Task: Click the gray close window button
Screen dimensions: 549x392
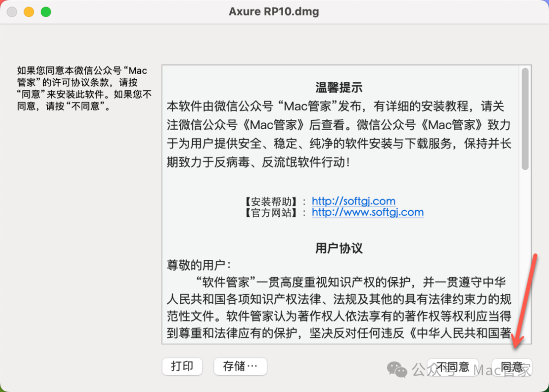Action: click(12, 12)
